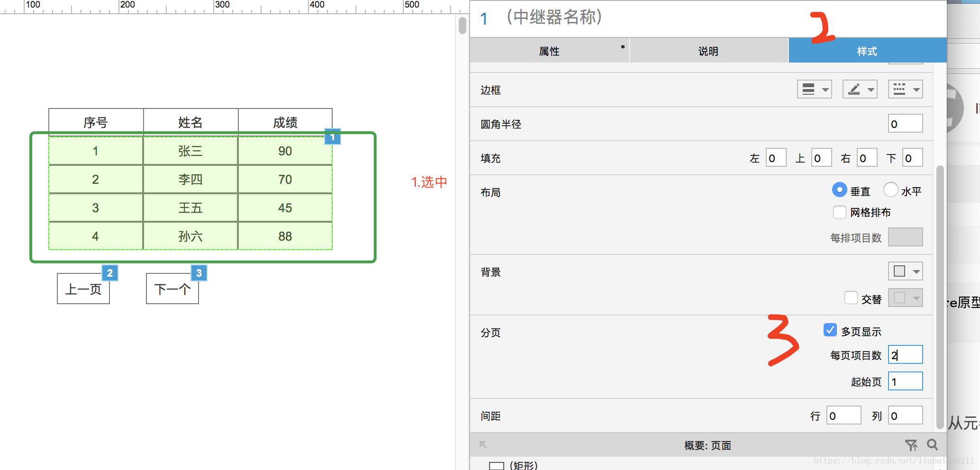
Task: Click the 左 padding input
Action: click(776, 158)
